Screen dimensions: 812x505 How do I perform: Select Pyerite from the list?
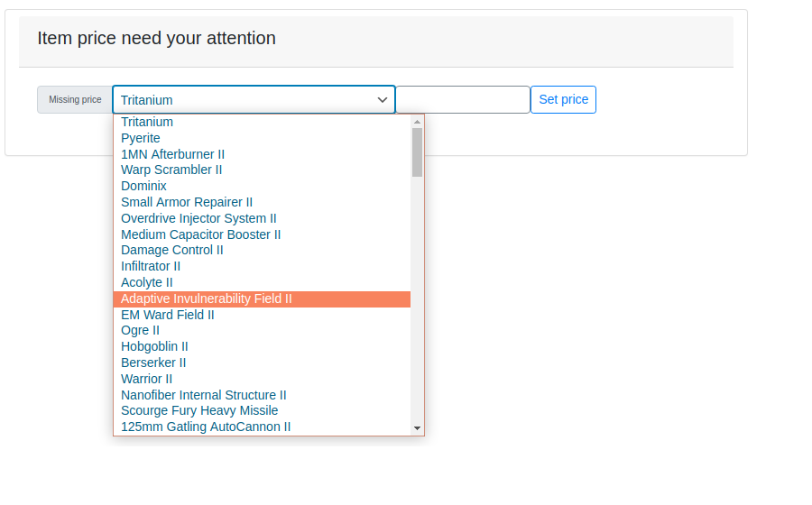[262, 138]
